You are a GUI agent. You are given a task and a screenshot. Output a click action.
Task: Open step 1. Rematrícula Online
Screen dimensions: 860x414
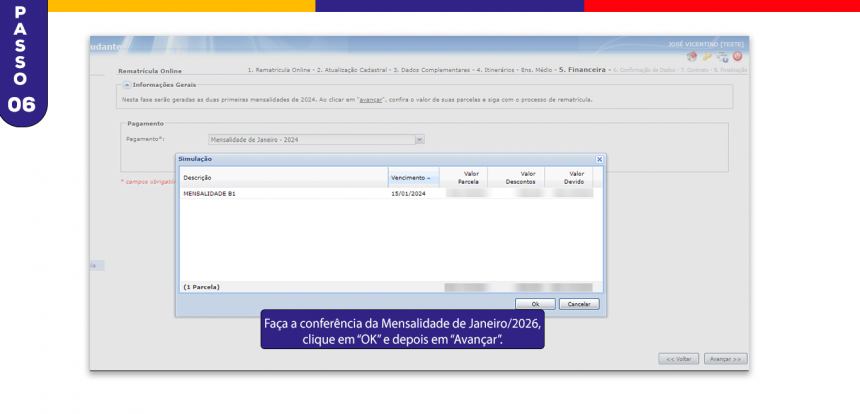(279, 70)
